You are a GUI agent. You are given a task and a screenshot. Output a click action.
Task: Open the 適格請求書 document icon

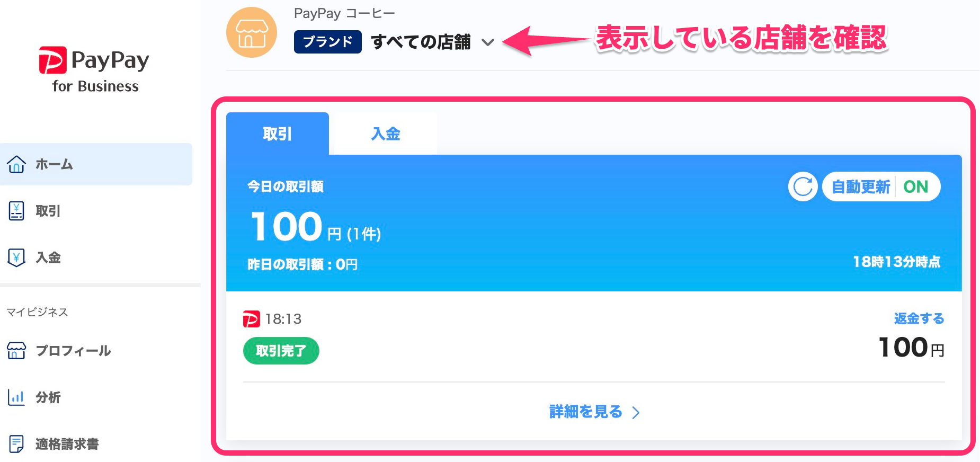[x=16, y=443]
